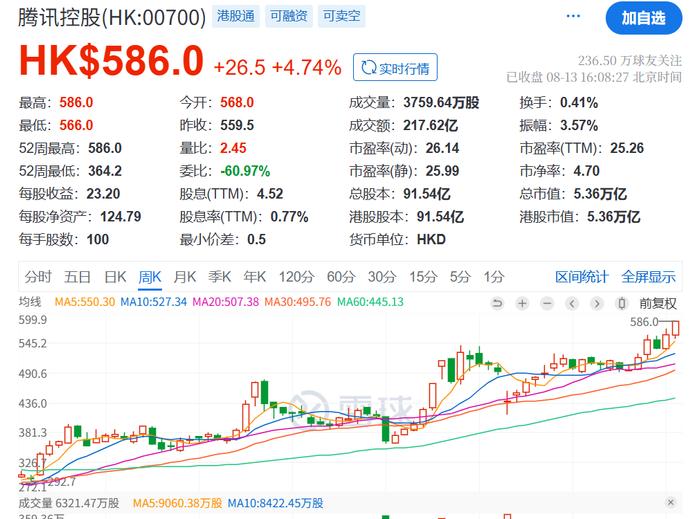Click the chart reset/undo icon
The height and width of the screenshot is (519, 700).
(x=497, y=304)
